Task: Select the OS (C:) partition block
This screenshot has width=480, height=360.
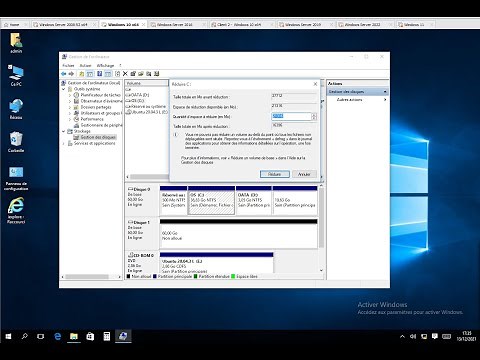Action: 211,200
